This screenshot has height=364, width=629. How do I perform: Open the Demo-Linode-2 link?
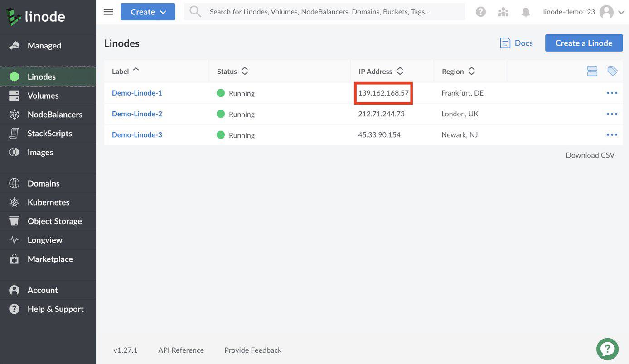coord(137,114)
